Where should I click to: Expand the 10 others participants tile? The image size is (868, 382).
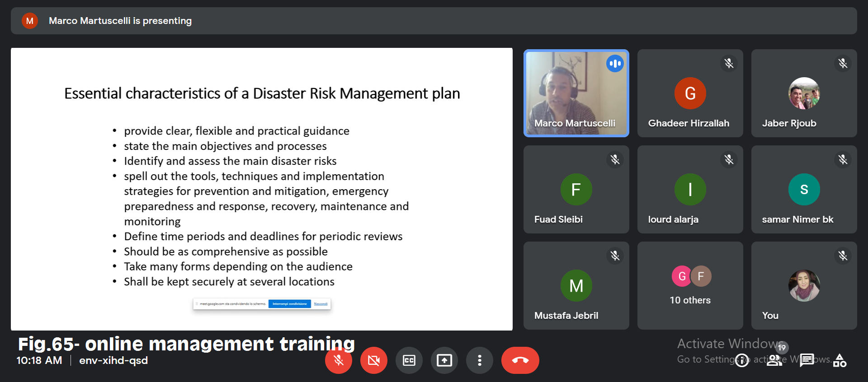point(690,285)
